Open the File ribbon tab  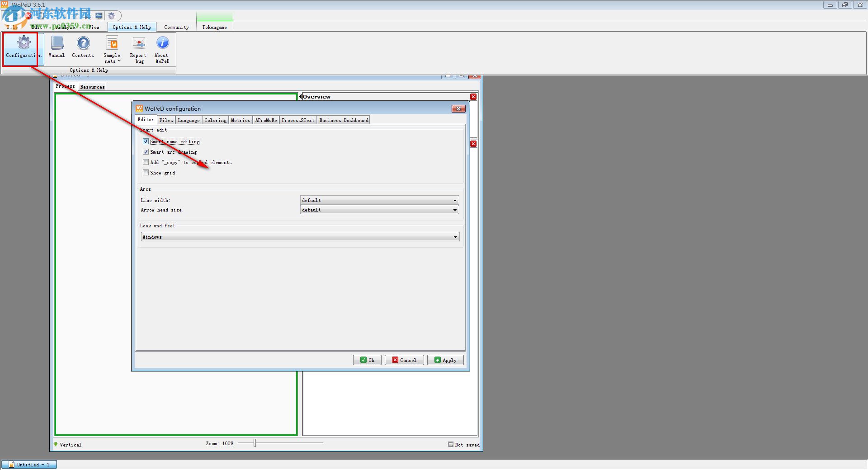pyautogui.click(x=12, y=27)
